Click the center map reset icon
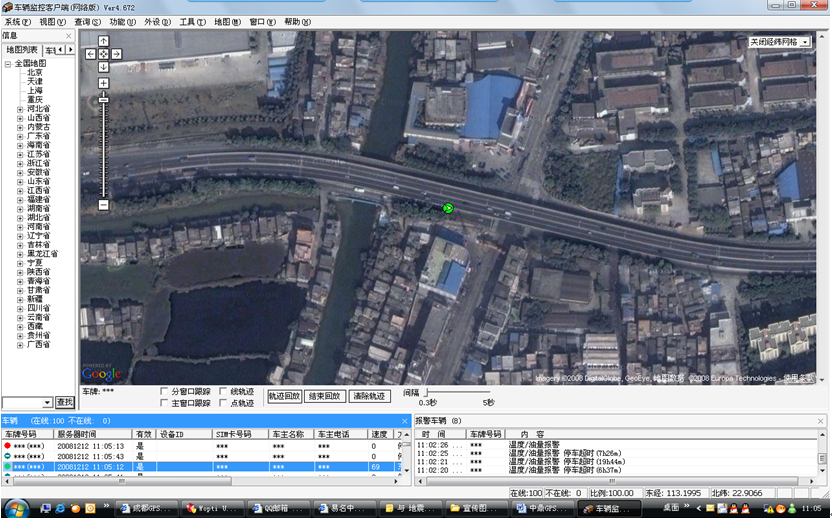 click(x=103, y=54)
